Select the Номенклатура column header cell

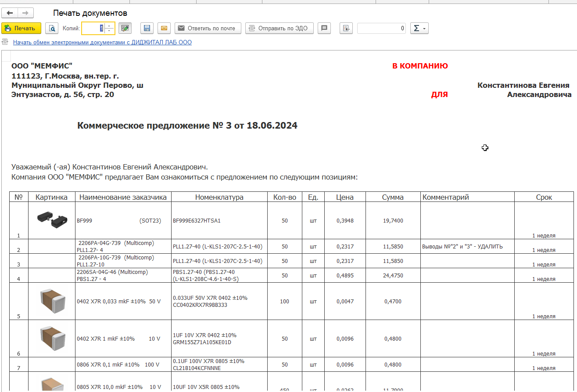tap(219, 197)
